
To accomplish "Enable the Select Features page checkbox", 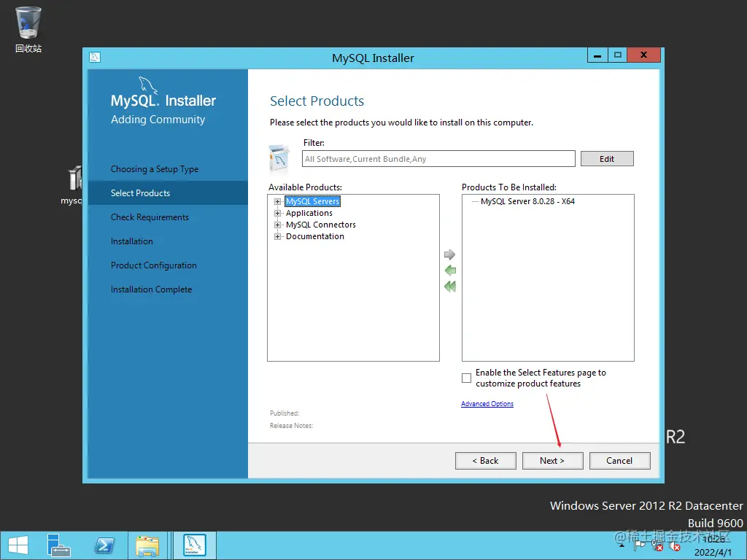I will (x=466, y=378).
